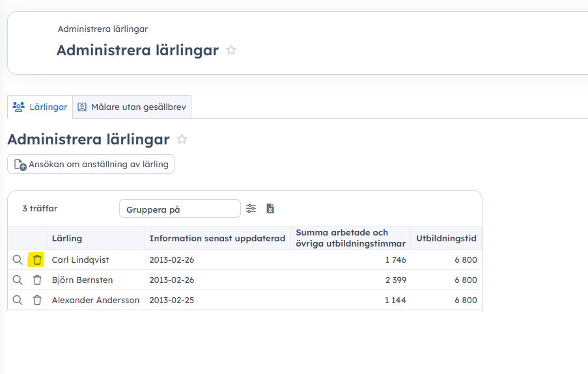Sort by Summa arbetade utbildningstimmar header
The height and width of the screenshot is (374, 588).
(350, 238)
